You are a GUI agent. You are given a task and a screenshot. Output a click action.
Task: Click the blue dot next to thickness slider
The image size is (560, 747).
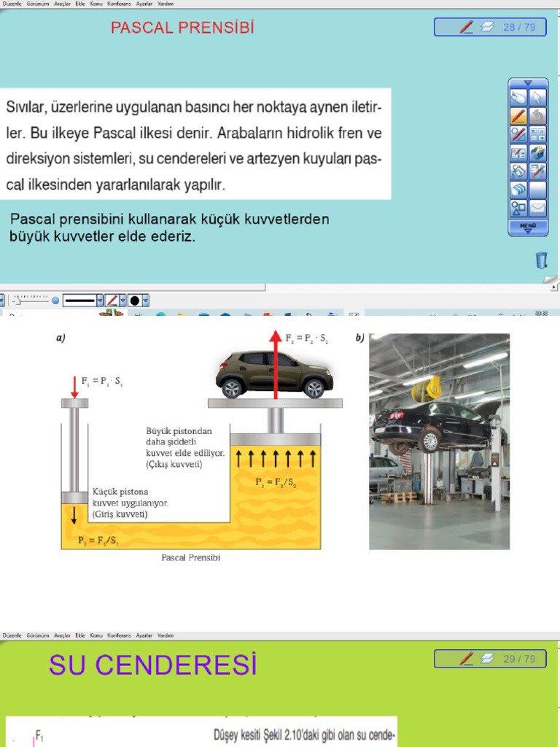[55, 301]
